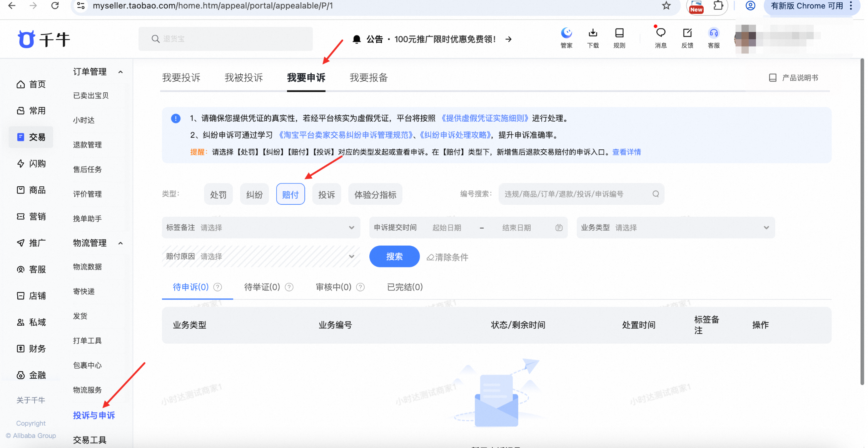The image size is (868, 448).
Task: Open 金融 in the sidebar
Action: (x=31, y=375)
